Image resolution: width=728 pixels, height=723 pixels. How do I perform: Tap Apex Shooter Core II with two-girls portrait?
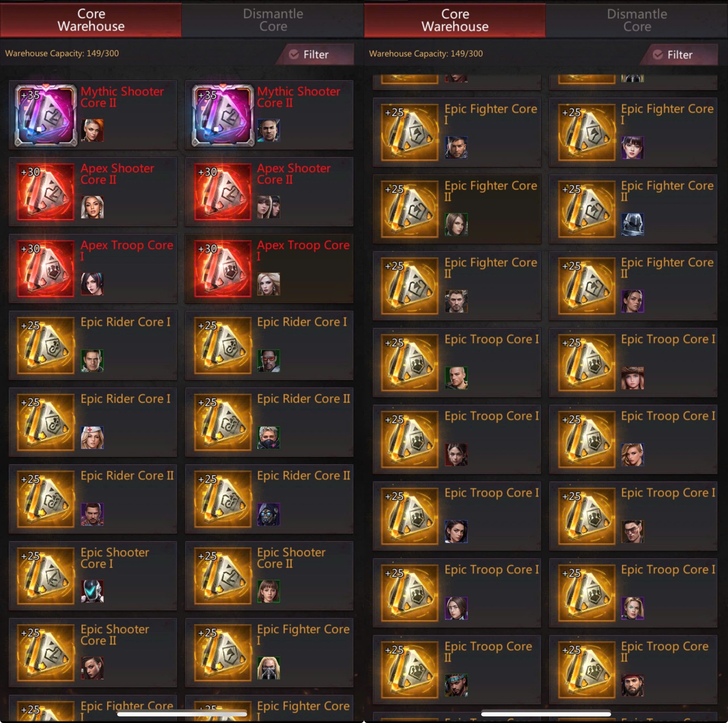click(x=269, y=191)
